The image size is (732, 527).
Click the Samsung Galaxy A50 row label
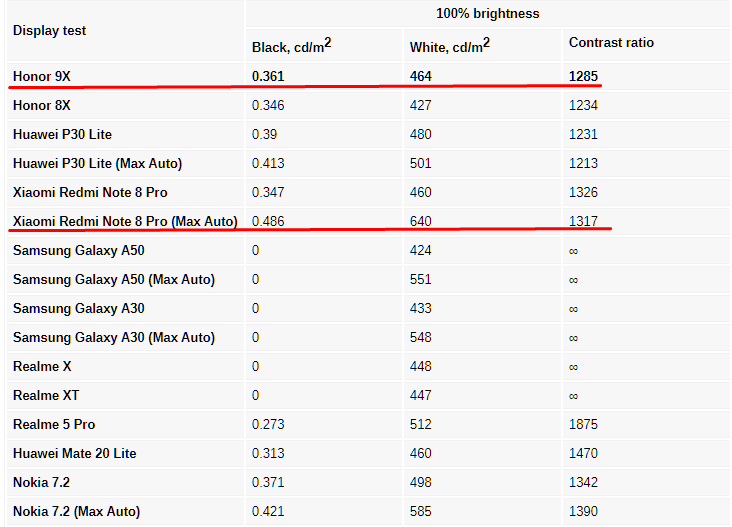(78, 251)
